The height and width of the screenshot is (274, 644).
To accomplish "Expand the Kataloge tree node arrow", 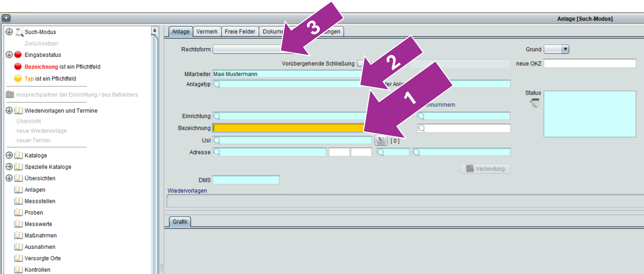I will [x=9, y=155].
